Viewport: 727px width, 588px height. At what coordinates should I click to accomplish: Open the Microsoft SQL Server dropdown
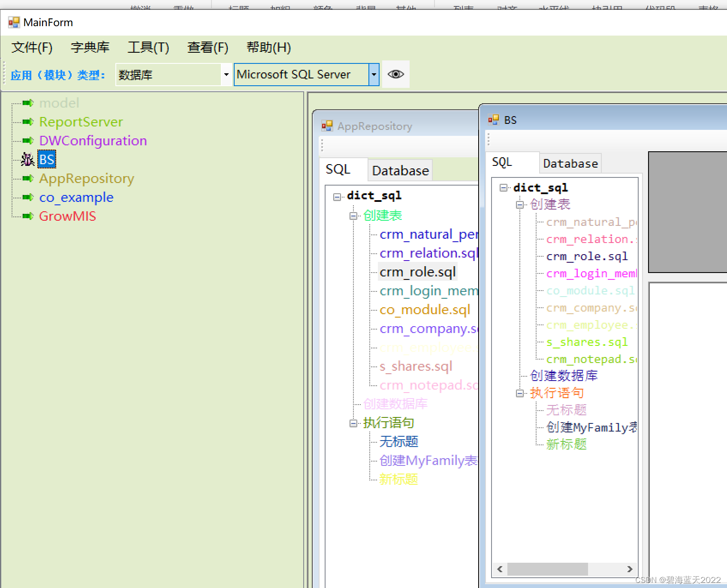[373, 74]
